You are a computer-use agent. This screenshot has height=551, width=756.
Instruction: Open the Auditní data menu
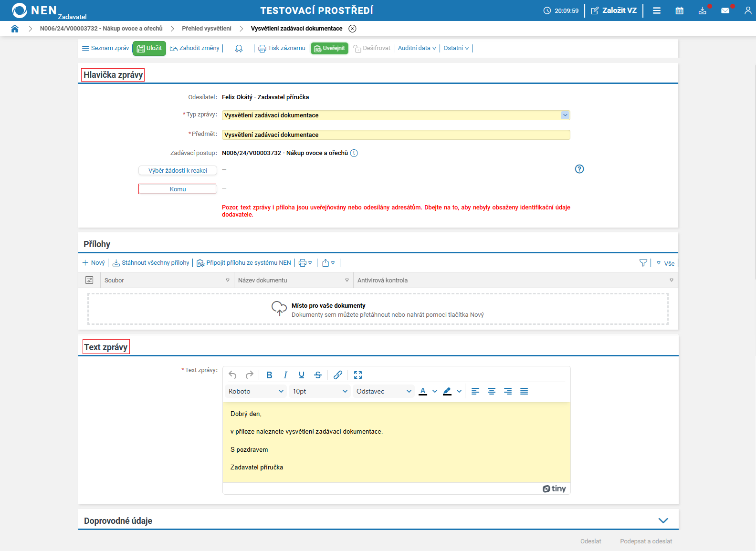[x=417, y=48]
